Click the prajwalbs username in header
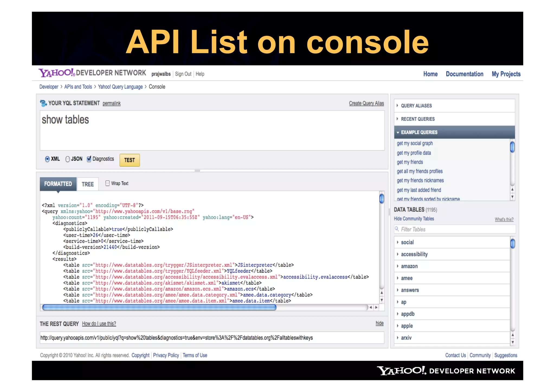 pos(161,74)
